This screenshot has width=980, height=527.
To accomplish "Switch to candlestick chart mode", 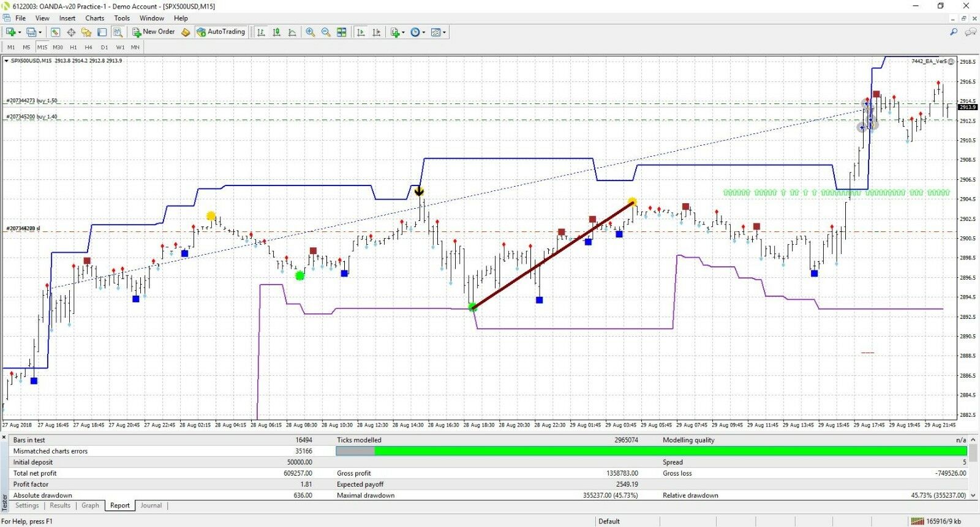I will click(x=277, y=32).
